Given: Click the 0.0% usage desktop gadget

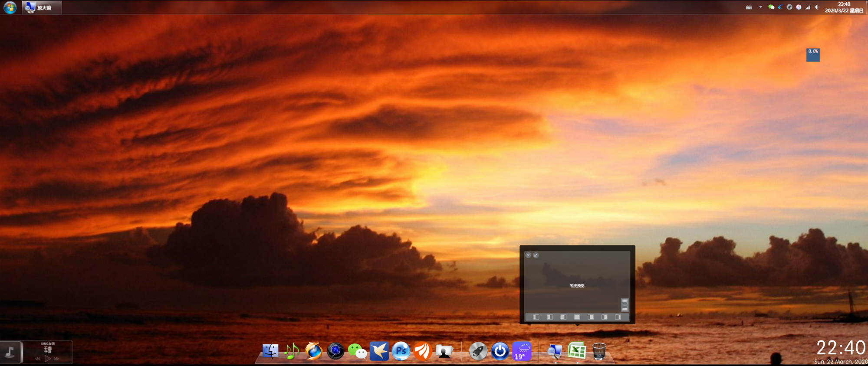Looking at the screenshot, I should coord(813,55).
